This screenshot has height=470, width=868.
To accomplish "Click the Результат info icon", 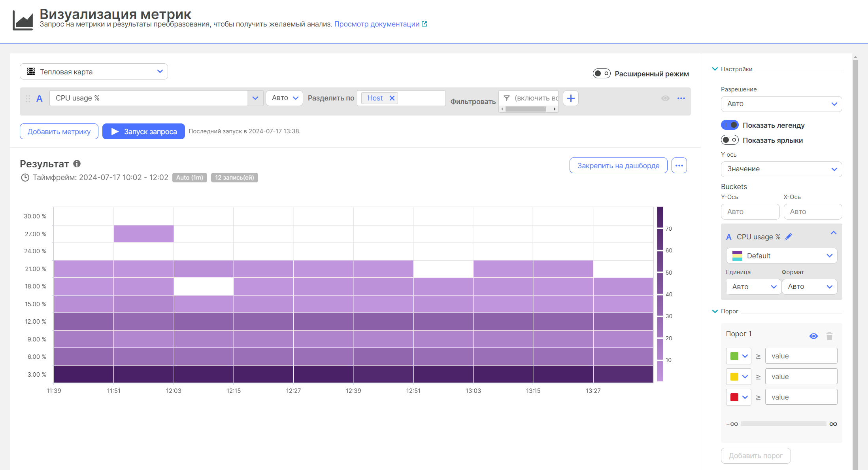I will (x=77, y=163).
